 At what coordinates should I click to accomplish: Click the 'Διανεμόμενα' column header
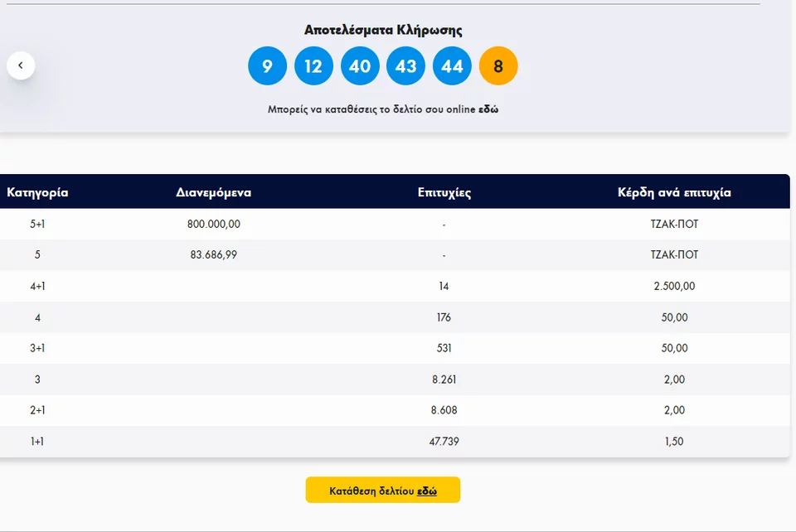pos(214,192)
